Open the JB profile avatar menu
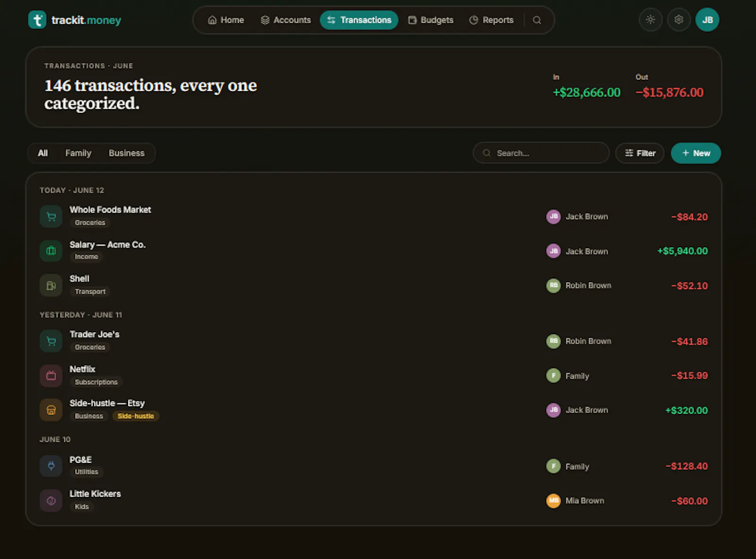 click(707, 20)
